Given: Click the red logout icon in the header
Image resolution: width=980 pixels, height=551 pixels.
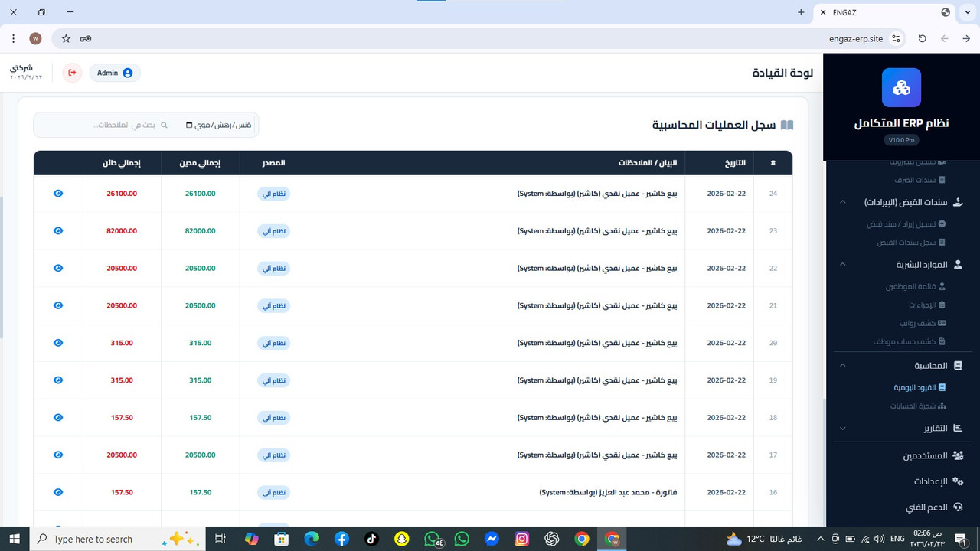Looking at the screenshot, I should tap(71, 72).
